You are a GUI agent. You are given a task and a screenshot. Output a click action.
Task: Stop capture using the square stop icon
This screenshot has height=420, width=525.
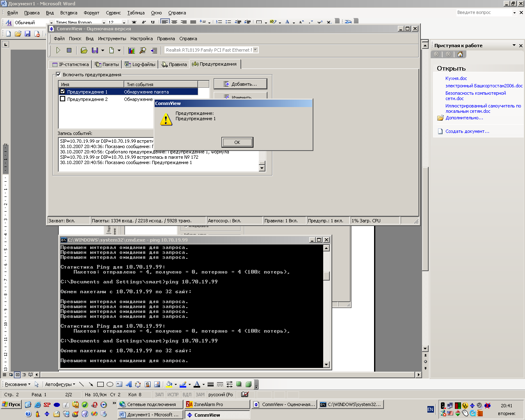(69, 50)
